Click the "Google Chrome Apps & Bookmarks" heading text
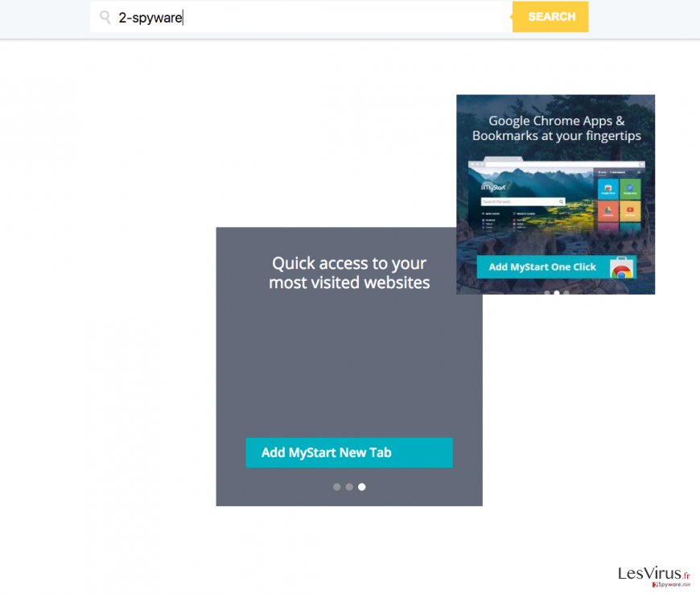This screenshot has width=700, height=594. pyautogui.click(x=556, y=128)
